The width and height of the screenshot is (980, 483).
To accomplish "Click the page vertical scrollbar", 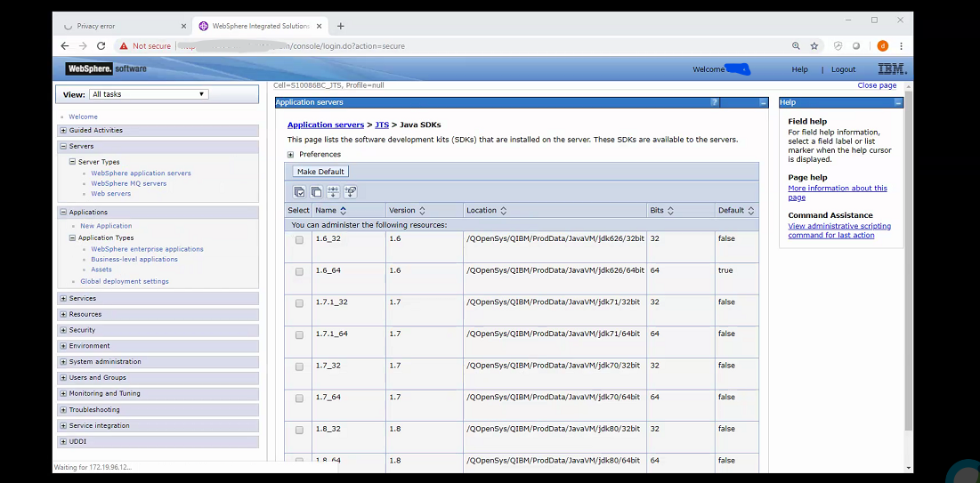I will click(x=909, y=261).
